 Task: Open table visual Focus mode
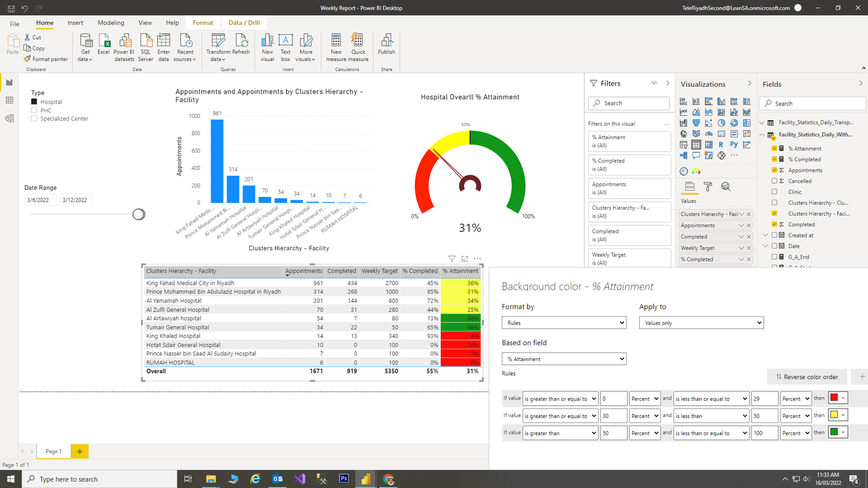465,259
